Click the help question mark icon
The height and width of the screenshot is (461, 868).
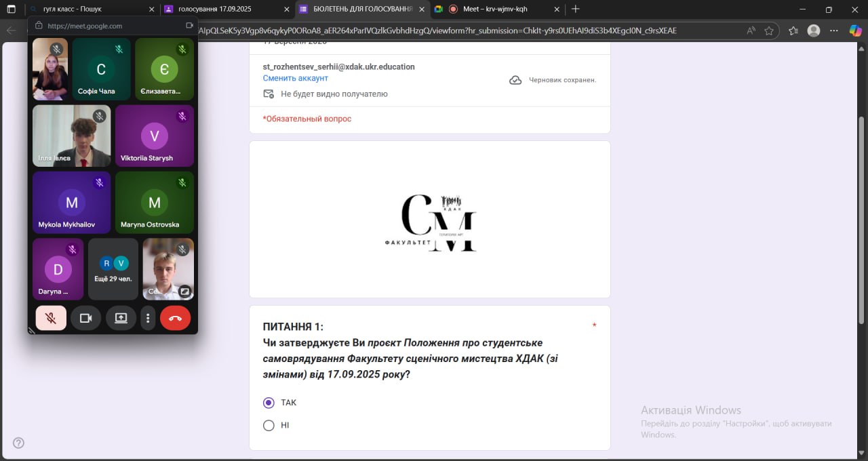[x=19, y=443]
